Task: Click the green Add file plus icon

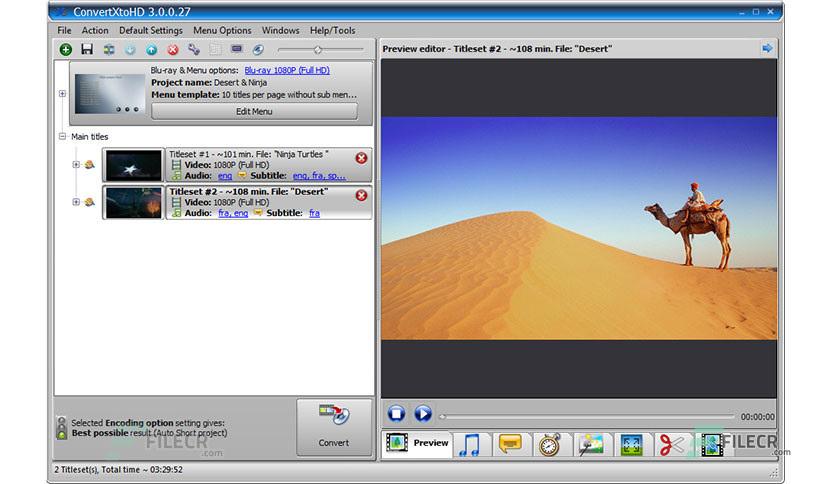Action: click(66, 50)
